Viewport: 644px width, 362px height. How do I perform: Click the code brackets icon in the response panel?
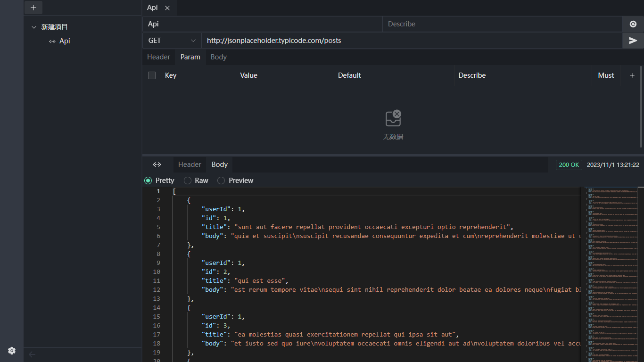[x=157, y=165]
